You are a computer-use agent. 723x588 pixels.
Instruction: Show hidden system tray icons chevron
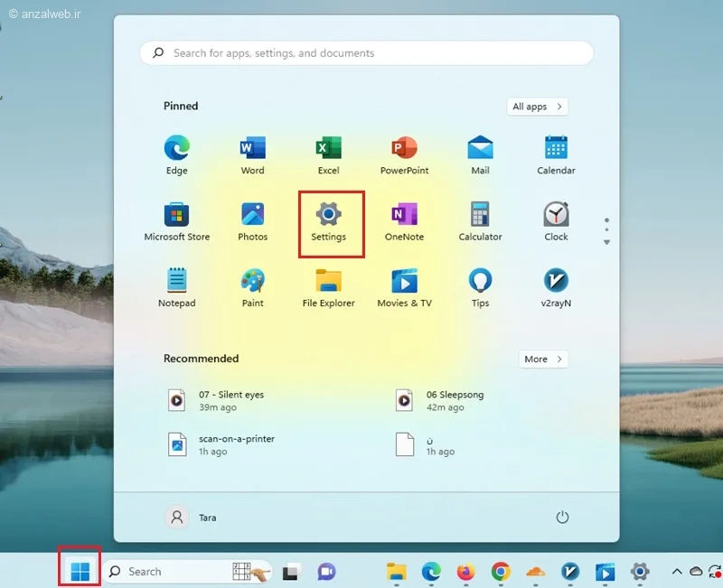pos(676,572)
